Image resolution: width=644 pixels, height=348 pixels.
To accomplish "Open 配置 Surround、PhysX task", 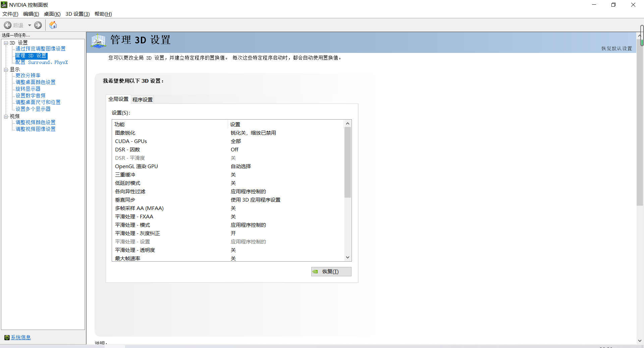I will (42, 62).
